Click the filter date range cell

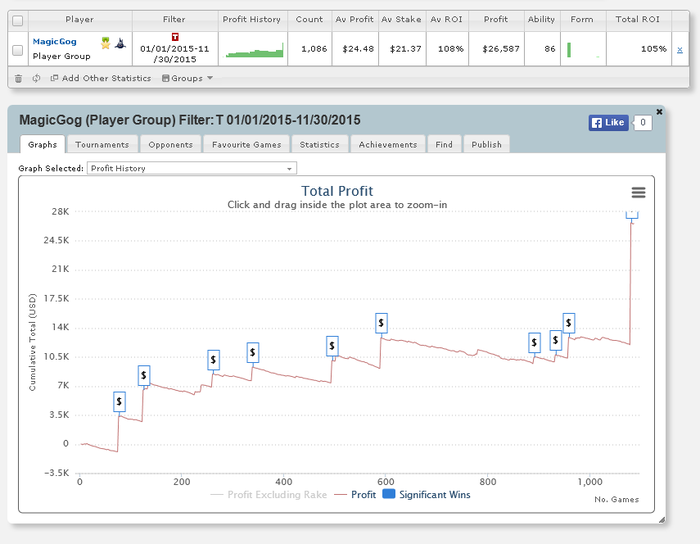[175, 49]
